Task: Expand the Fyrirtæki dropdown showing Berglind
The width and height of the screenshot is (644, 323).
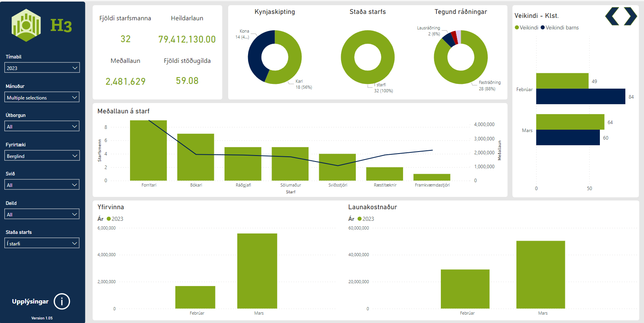Action: 42,156
